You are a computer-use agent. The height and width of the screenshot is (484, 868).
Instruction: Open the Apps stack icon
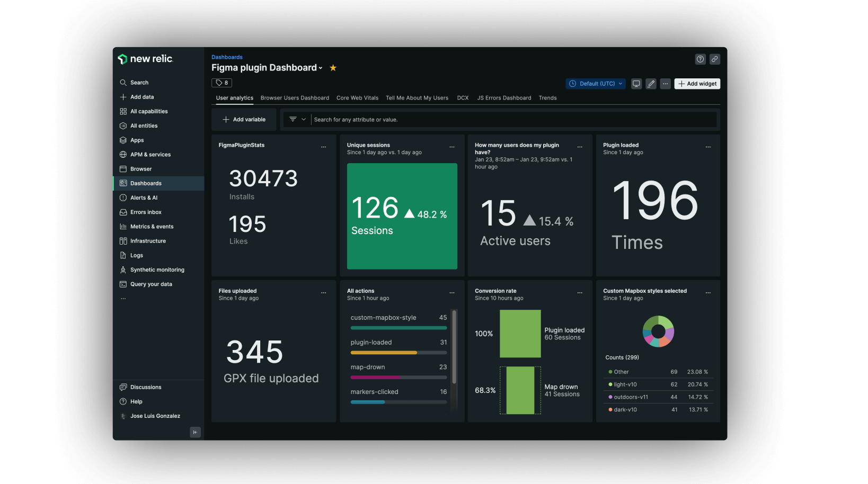(x=123, y=140)
